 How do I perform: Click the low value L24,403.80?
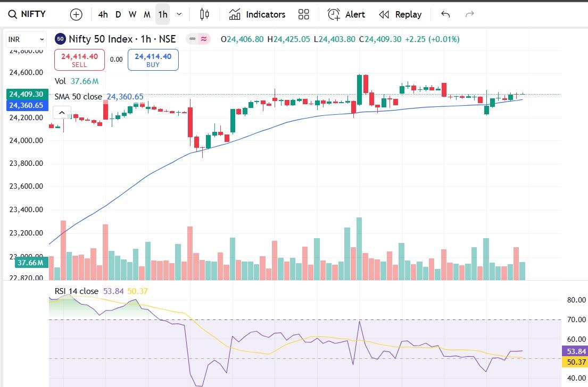click(x=335, y=39)
